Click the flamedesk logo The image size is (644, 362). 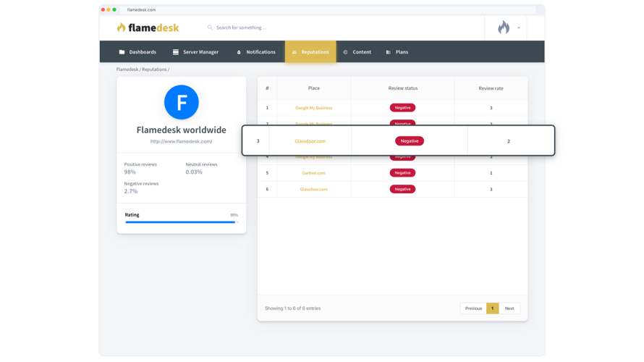pos(148,28)
